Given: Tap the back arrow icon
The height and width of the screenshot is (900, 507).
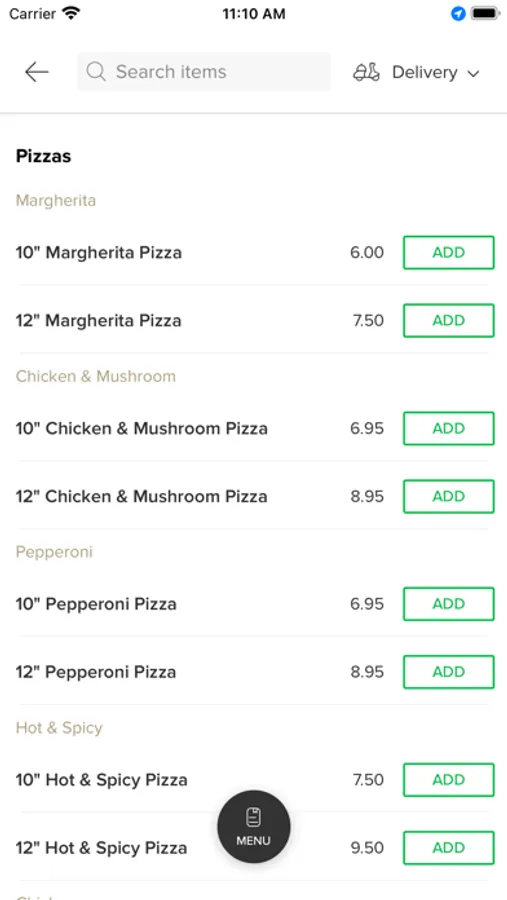Looking at the screenshot, I should coord(37,72).
